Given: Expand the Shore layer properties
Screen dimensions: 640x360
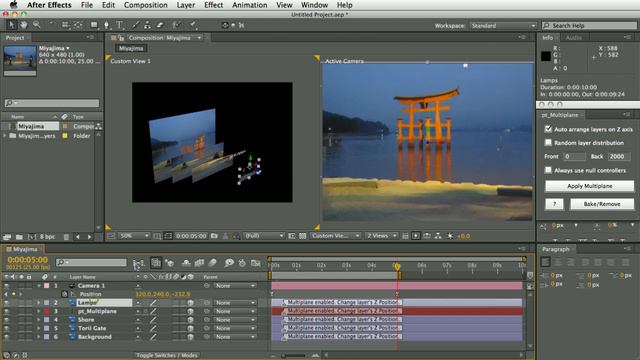Looking at the screenshot, I should coord(39,320).
